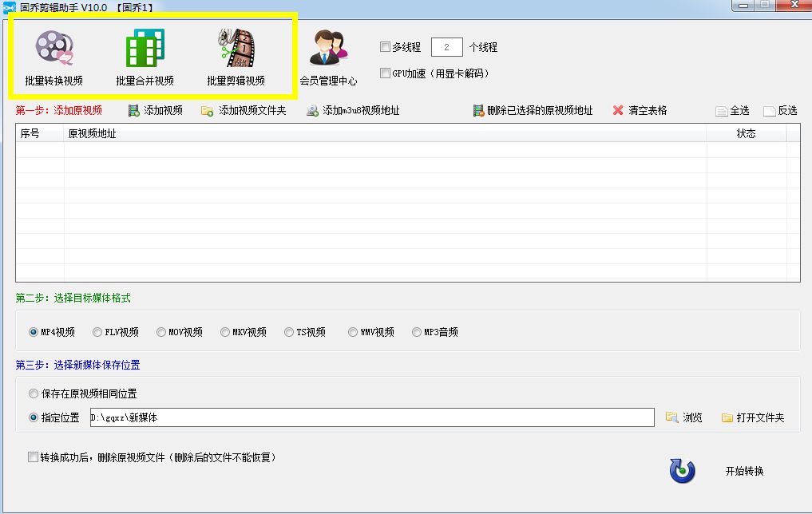
Task: Click the 反选 text label
Action: 787,111
